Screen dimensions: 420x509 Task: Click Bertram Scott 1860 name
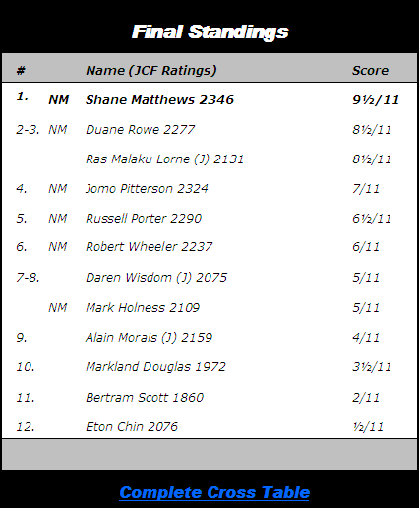tap(145, 398)
